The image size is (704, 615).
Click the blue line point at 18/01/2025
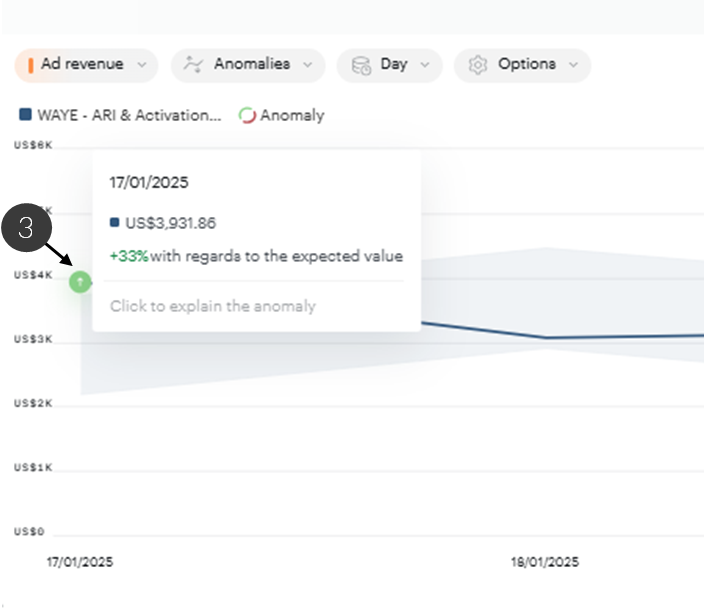(x=546, y=337)
